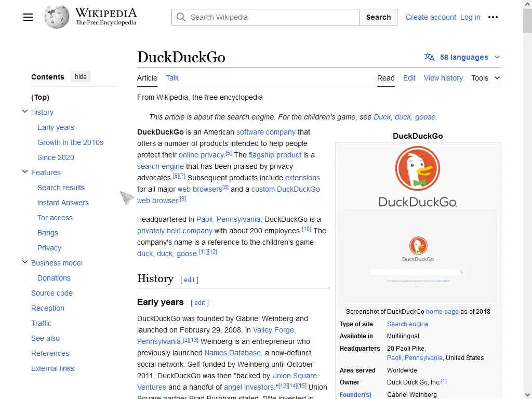Click the DuckDuckGo duck logo image
The height and width of the screenshot is (399, 532).
pos(418,168)
